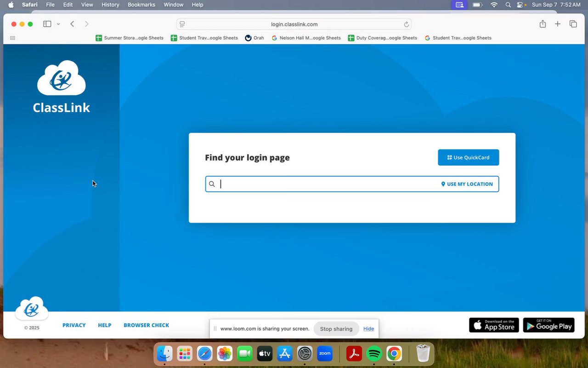588x368 pixels.
Task: Click the ClassLink cloud logo in sidebar
Action: (x=62, y=78)
